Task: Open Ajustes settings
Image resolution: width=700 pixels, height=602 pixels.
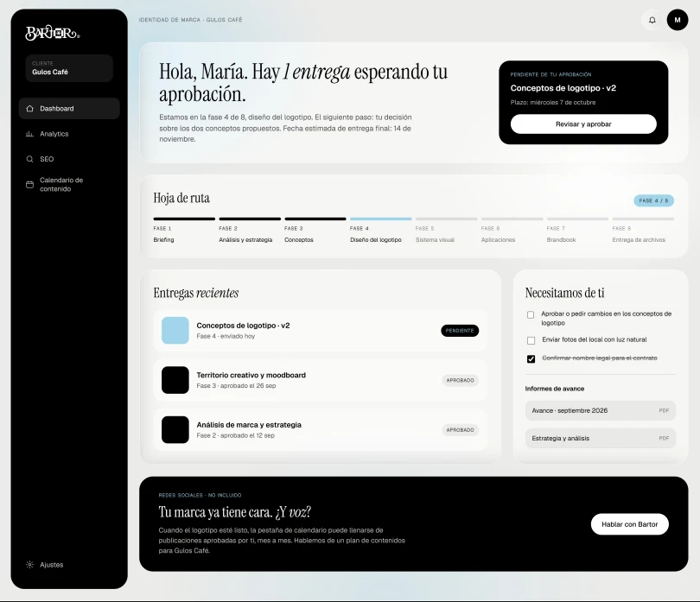Action: pos(69,565)
